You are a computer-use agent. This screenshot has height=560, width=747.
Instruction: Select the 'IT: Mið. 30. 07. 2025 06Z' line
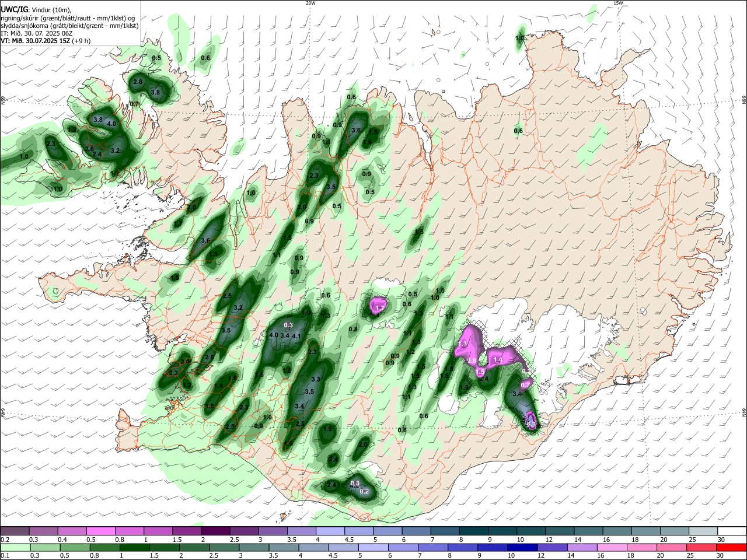click(37, 33)
